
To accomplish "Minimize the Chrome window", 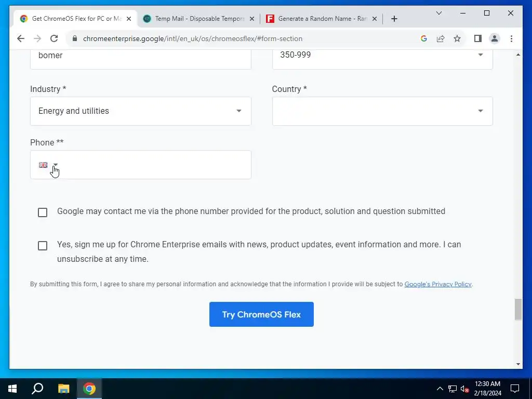I will tap(463, 13).
